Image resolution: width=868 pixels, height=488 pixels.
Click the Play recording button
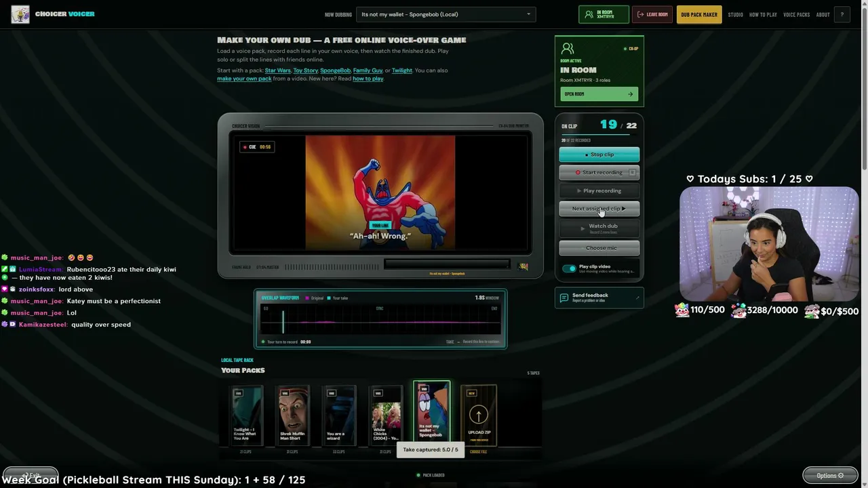599,190
